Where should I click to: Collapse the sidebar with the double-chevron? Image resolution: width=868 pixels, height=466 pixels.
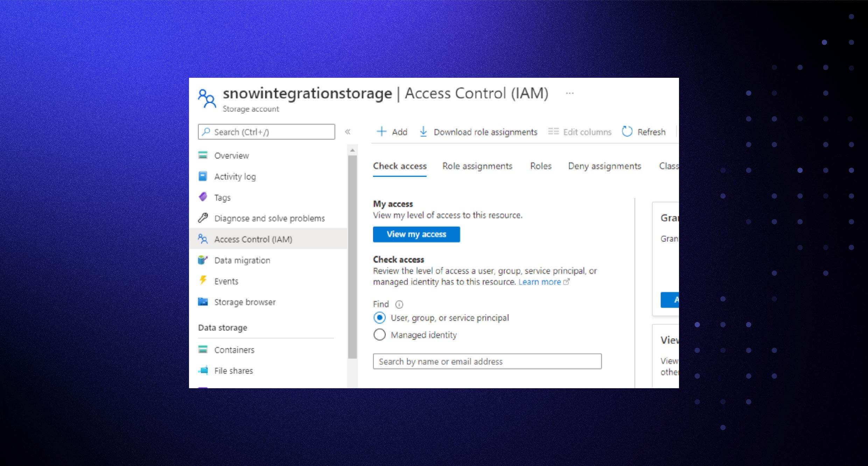point(348,132)
